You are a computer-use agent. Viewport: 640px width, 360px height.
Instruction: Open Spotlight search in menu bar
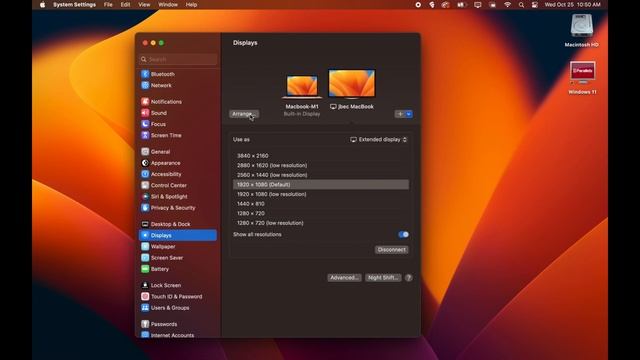point(521,5)
